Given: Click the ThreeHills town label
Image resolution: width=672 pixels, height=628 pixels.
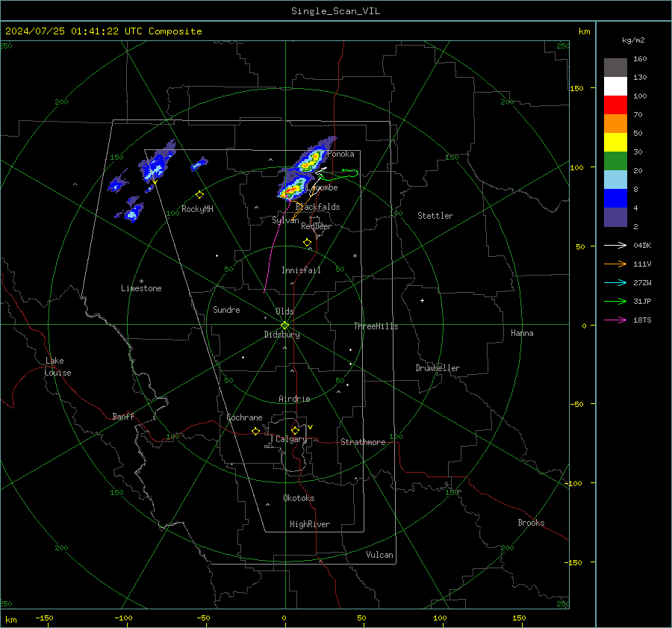Looking at the screenshot, I should point(376,326).
